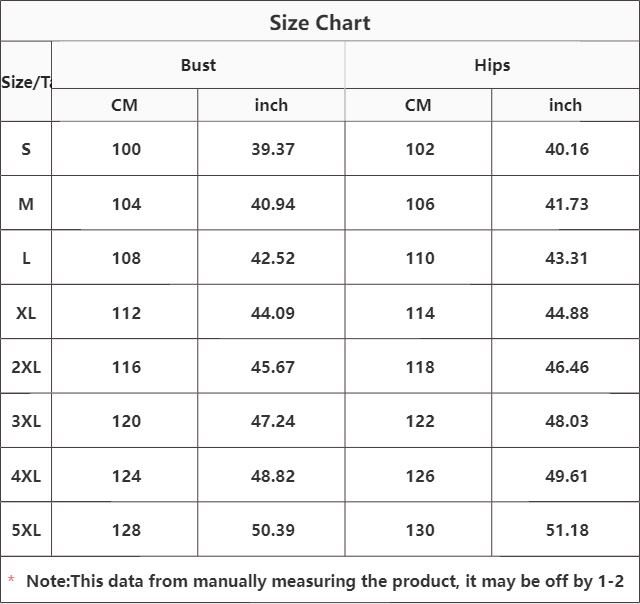Click the Size/Tag header cell
The width and height of the screenshot is (640, 604).
coord(26,82)
